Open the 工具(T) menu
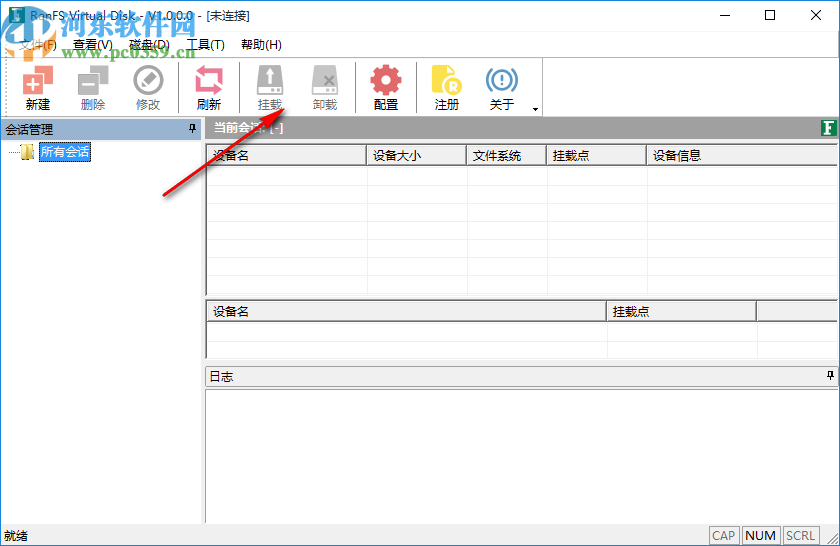 click(205, 44)
